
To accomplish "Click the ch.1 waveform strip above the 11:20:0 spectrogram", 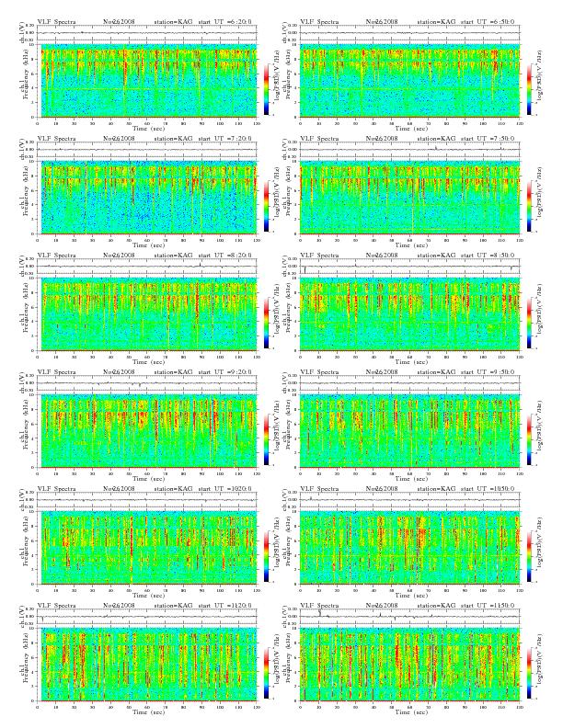I will pyautogui.click(x=147, y=617).
